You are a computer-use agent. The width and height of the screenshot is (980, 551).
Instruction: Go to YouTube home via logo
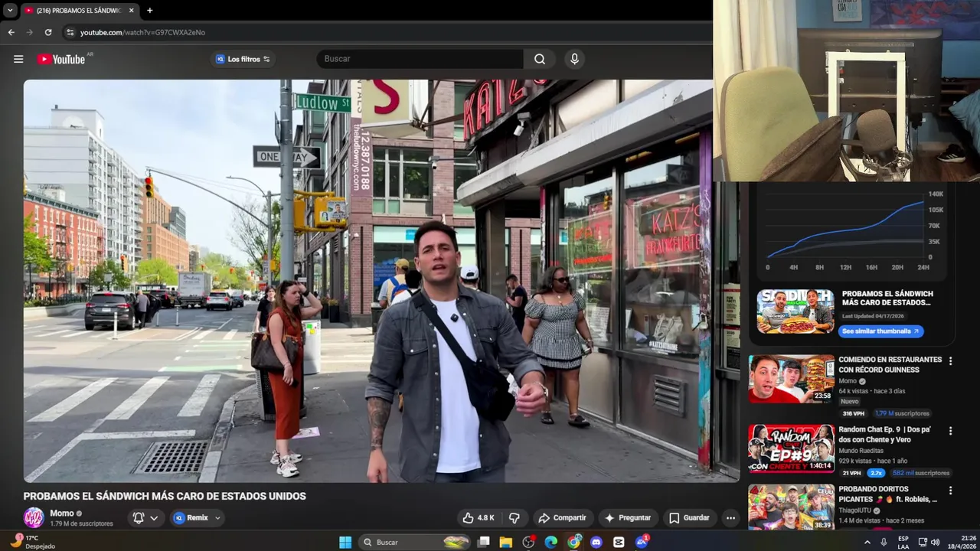click(61, 59)
